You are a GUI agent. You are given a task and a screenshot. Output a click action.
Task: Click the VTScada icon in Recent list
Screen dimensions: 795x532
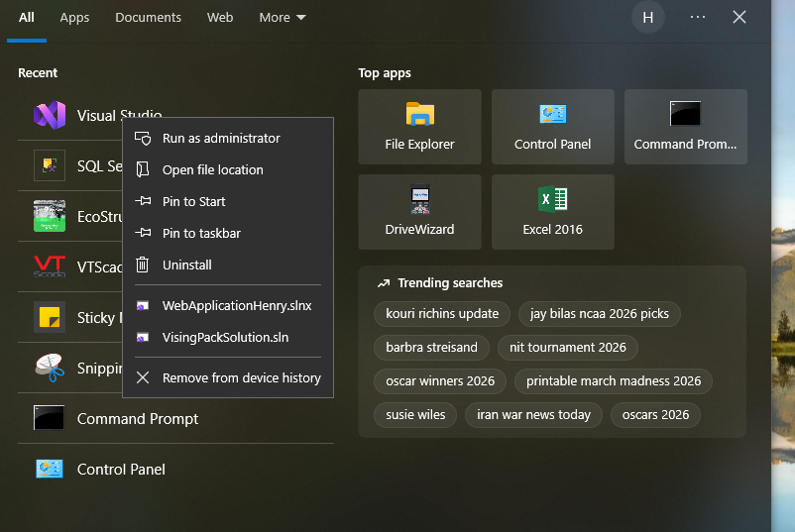tap(49, 267)
